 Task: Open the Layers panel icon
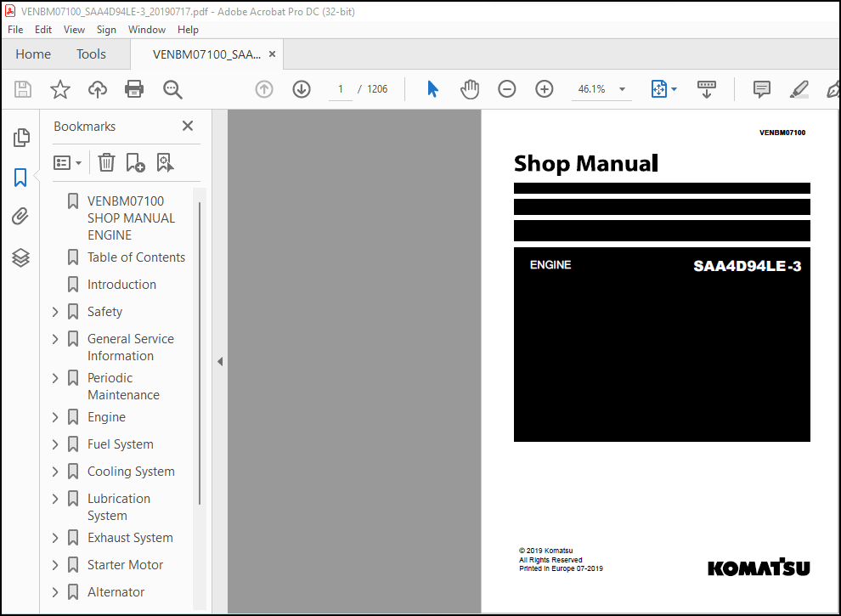pyautogui.click(x=20, y=257)
